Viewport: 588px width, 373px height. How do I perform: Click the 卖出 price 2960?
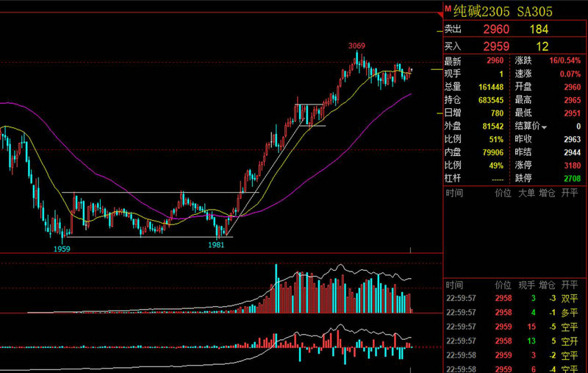496,29
